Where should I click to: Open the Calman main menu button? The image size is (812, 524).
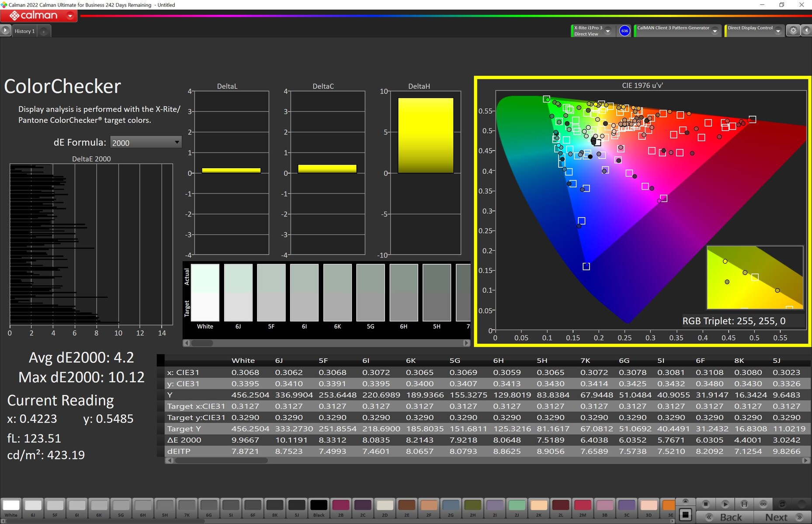click(x=39, y=16)
